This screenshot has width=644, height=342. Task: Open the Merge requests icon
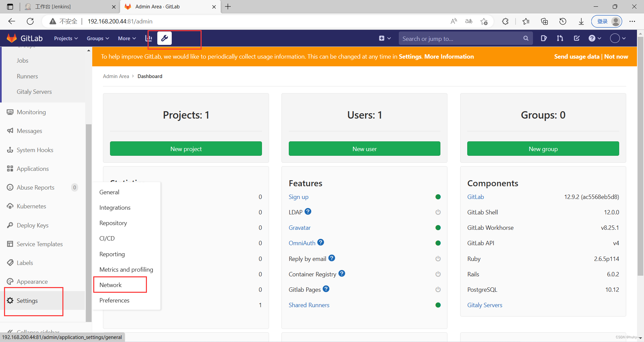click(560, 38)
